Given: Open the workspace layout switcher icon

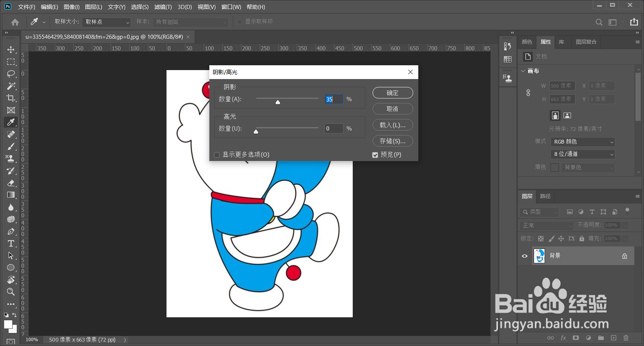Looking at the screenshot, I should (612, 22).
